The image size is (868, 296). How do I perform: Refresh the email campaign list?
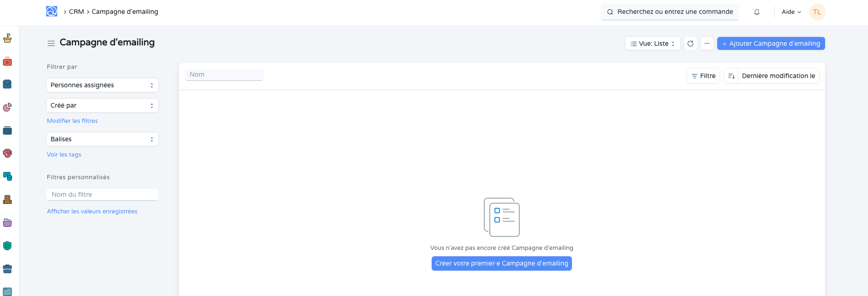point(690,43)
